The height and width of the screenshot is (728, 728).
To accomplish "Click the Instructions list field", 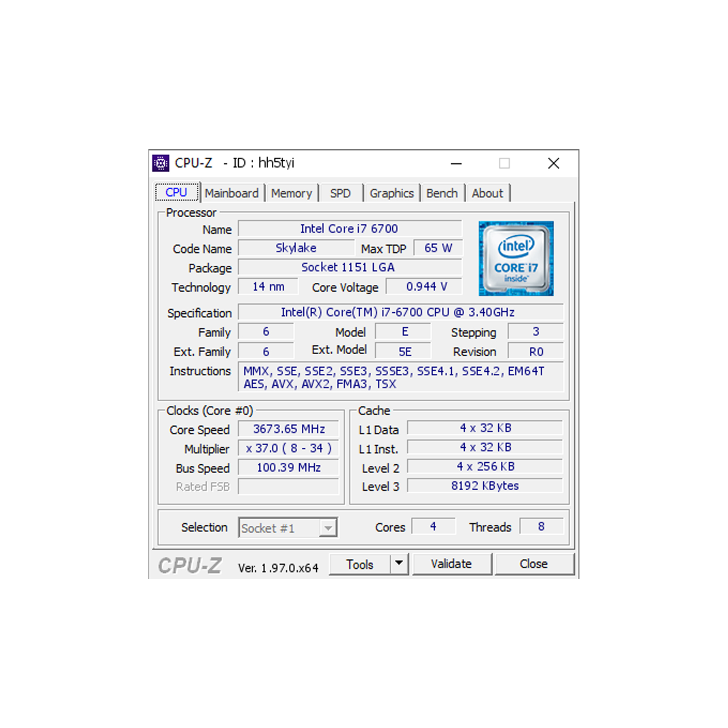I will [400, 377].
